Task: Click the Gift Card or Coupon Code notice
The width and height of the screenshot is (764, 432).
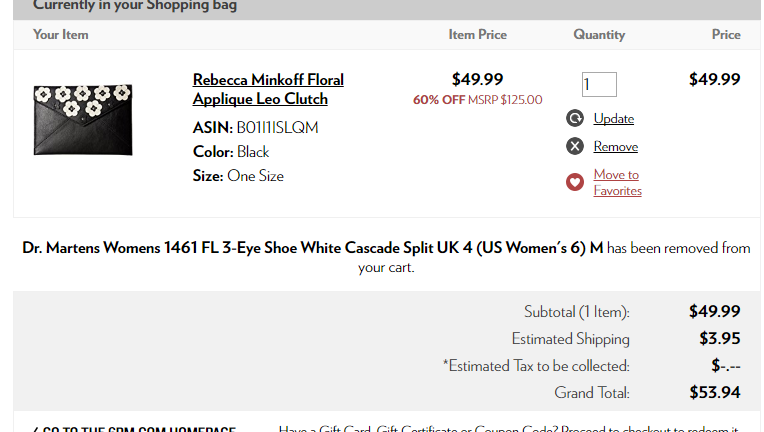Action: 509,429
